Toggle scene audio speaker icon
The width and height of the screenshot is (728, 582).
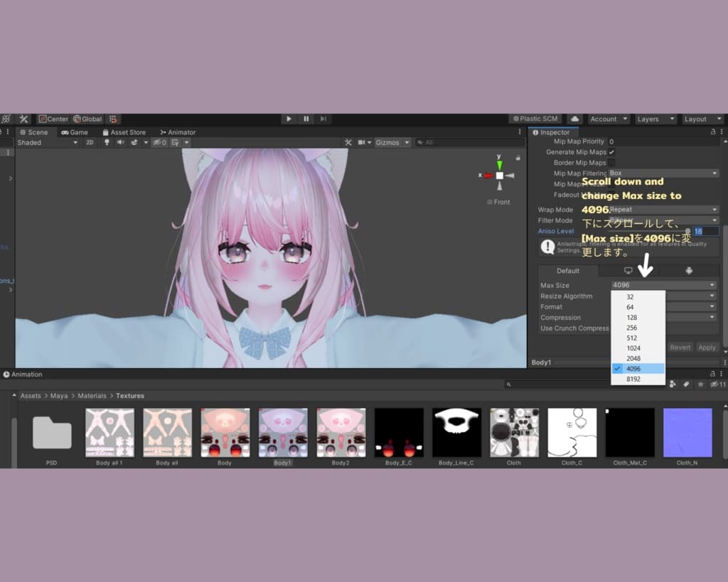click(120, 142)
